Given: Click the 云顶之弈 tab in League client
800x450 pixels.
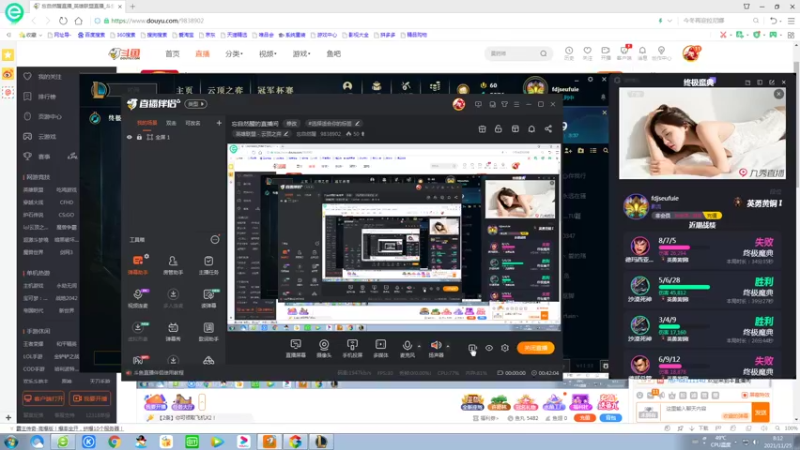Looking at the screenshot, I should point(225,90).
